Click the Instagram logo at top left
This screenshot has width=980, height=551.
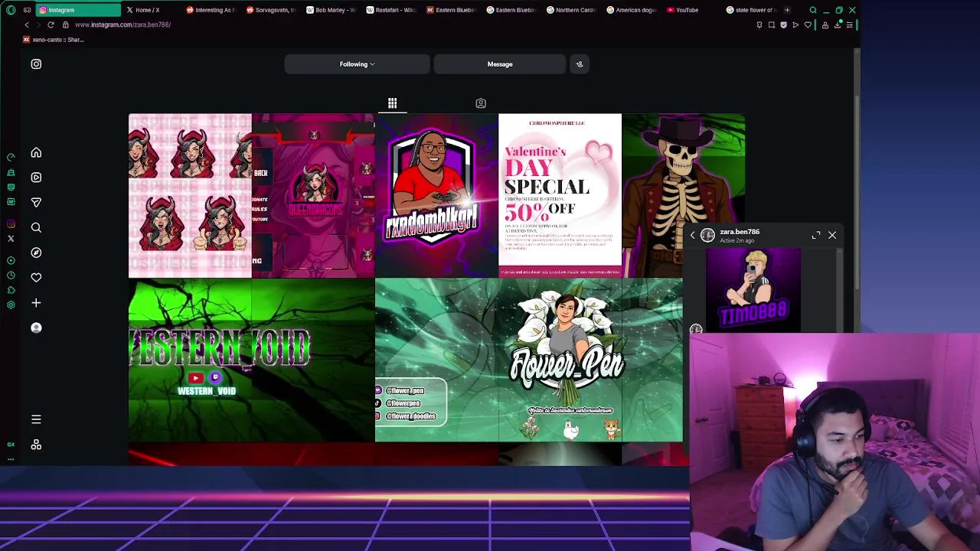pos(36,64)
